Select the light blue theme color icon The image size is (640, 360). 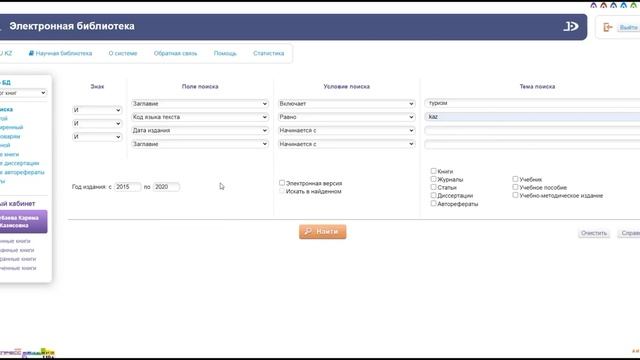pyautogui.click(x=623, y=5)
